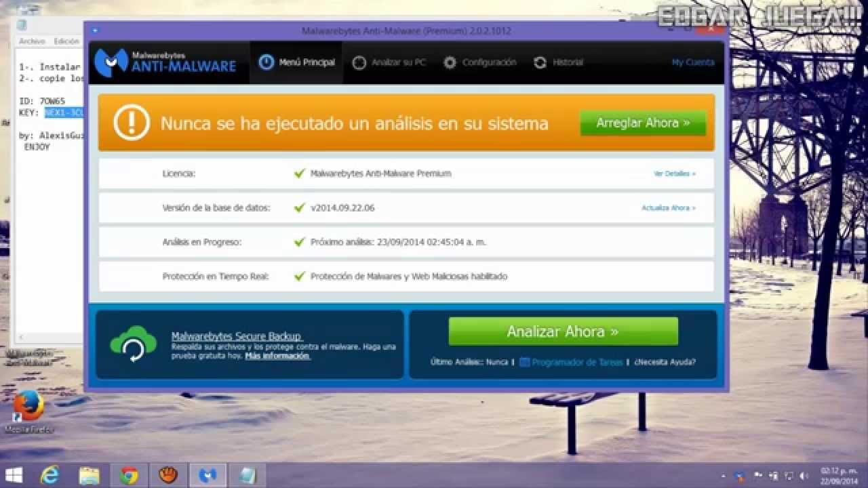This screenshot has height=488, width=868.
Task: Start a scan with Analizar Ahora
Action: 563,331
